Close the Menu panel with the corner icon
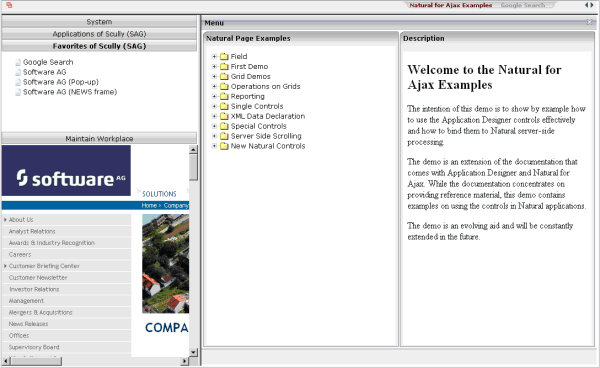Image resolution: width=600 pixels, height=368 pixels. tap(590, 22)
